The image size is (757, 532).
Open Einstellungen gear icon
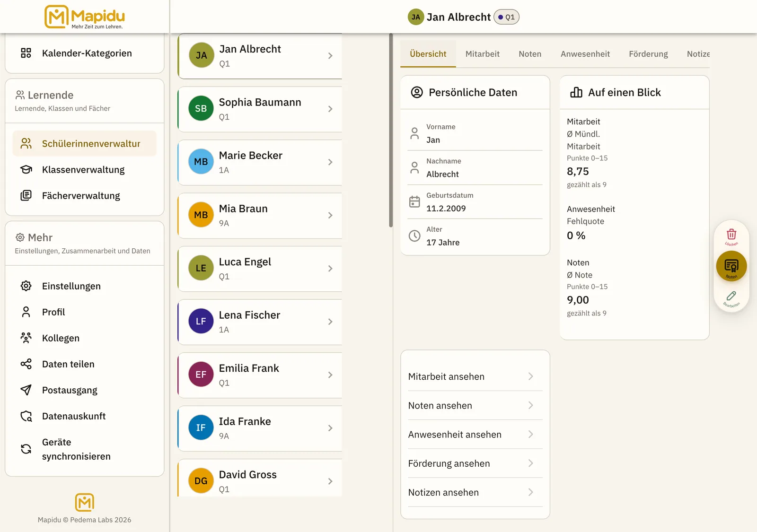(x=26, y=286)
